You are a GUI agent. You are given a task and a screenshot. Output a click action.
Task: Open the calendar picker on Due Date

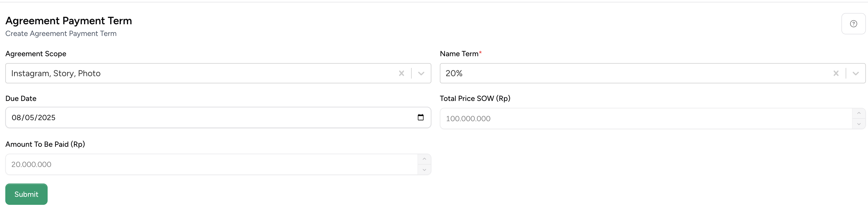pyautogui.click(x=421, y=117)
